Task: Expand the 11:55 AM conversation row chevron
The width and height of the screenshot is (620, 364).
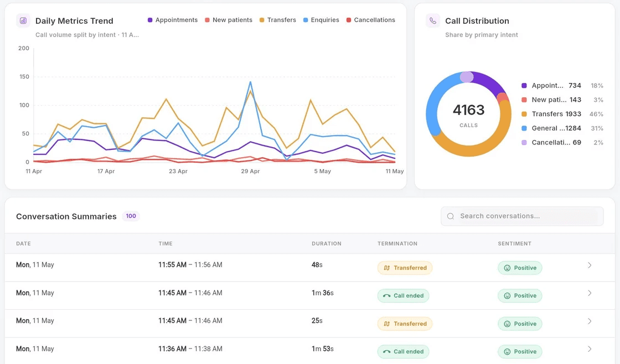Action: click(x=590, y=265)
